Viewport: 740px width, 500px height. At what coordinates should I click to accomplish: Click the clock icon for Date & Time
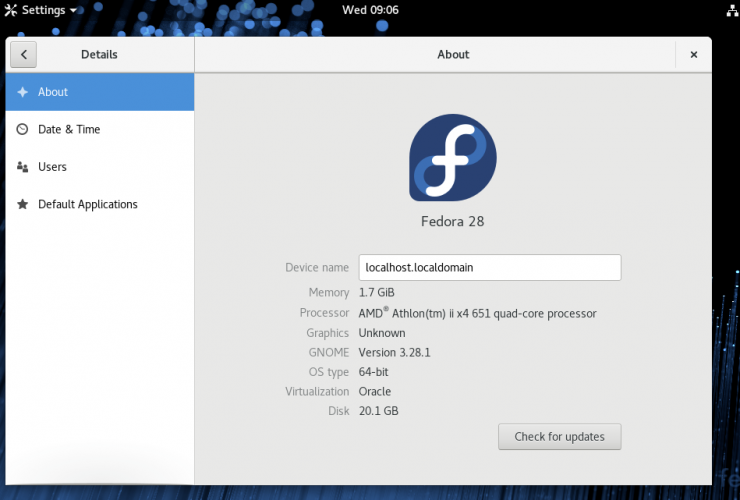22,129
